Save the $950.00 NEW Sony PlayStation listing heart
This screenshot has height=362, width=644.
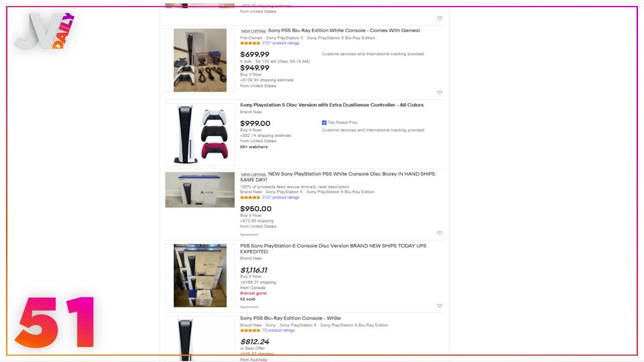point(440,233)
